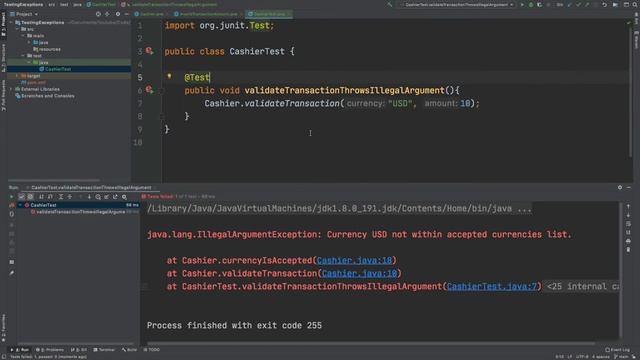Image resolution: width=640 pixels, height=360 pixels.
Task: Click the undo/rollback arrow in top toolbar
Action: [x=604, y=4]
